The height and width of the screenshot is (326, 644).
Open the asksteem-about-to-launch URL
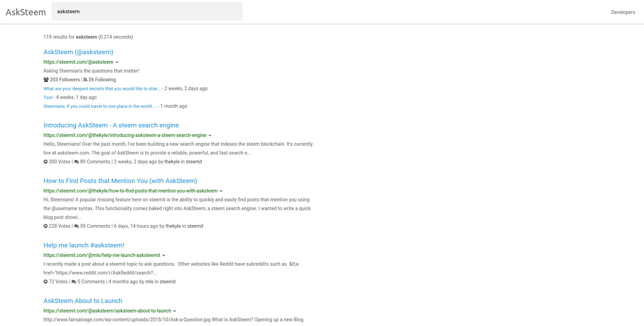pos(107,311)
